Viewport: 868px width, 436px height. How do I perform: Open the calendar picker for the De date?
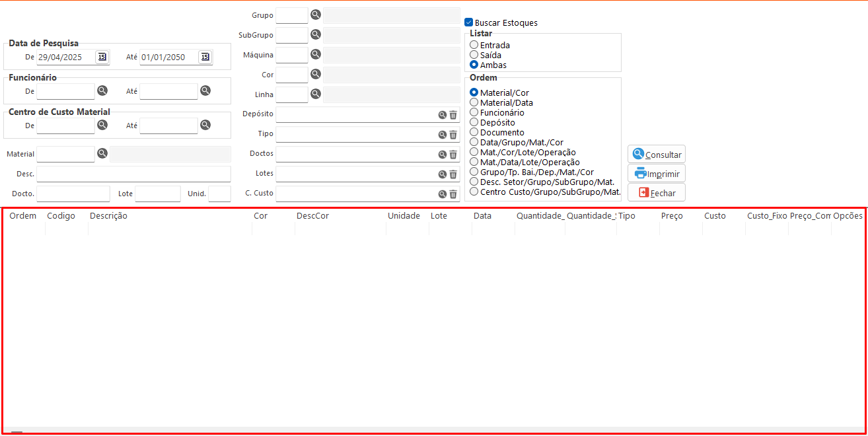pos(102,57)
